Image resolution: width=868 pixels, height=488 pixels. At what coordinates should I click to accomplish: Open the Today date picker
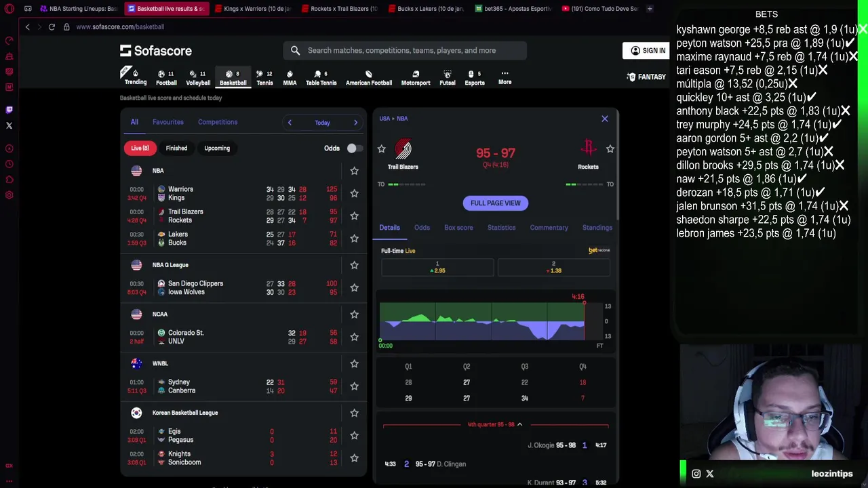tap(322, 123)
